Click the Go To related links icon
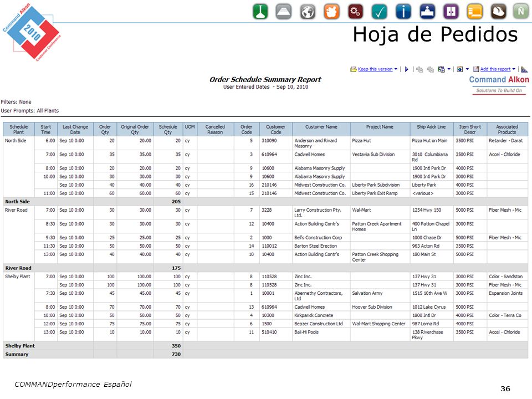The height and width of the screenshot is (399, 532). click(441, 69)
